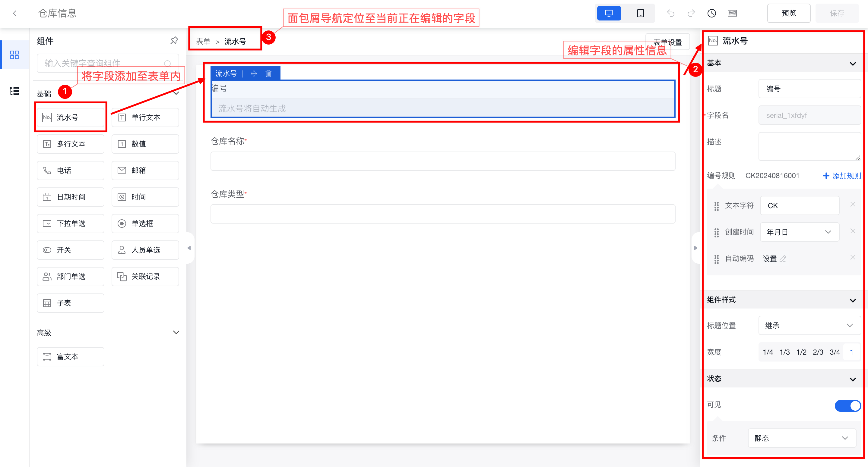Toggle the 可见 visibility switch

pos(847,405)
